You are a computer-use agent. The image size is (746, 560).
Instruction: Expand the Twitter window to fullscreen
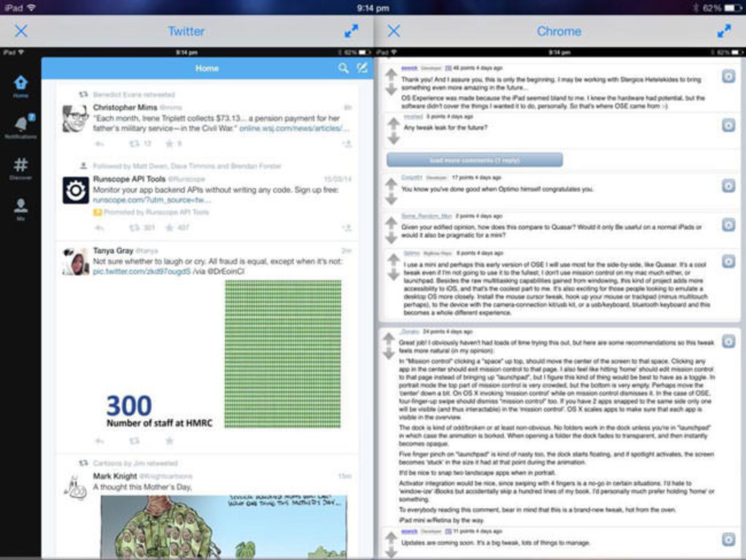pos(351,31)
